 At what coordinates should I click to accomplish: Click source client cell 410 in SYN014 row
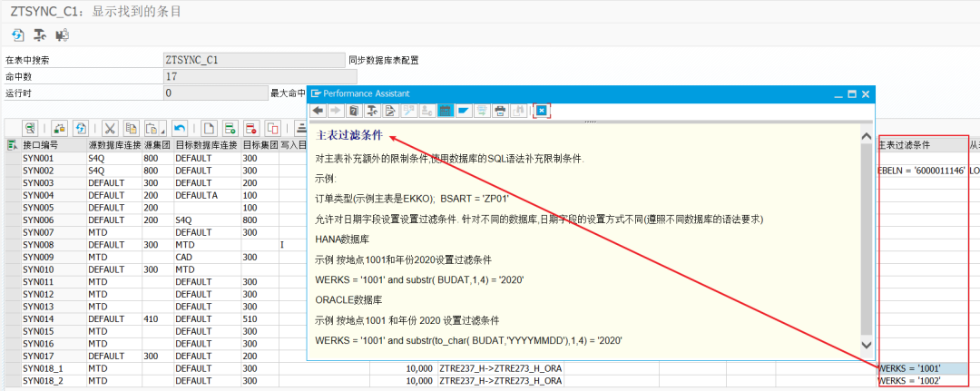[x=158, y=318]
